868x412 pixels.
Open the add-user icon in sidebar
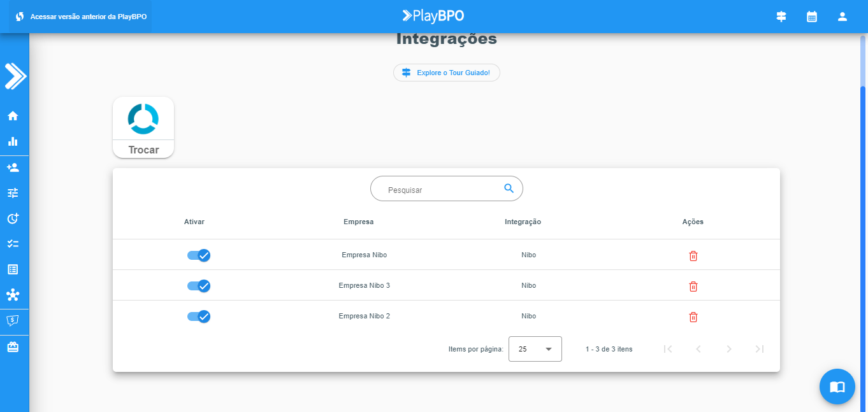(x=13, y=167)
